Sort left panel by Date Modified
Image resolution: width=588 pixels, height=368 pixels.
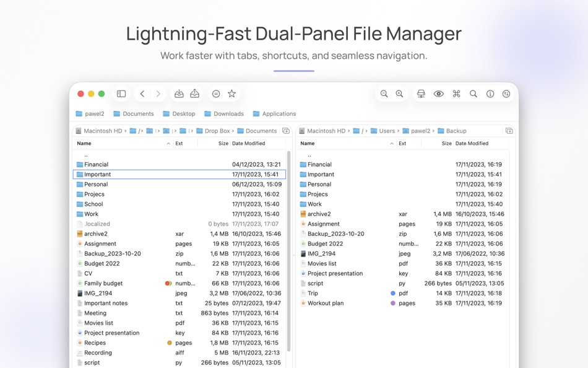[x=248, y=144]
